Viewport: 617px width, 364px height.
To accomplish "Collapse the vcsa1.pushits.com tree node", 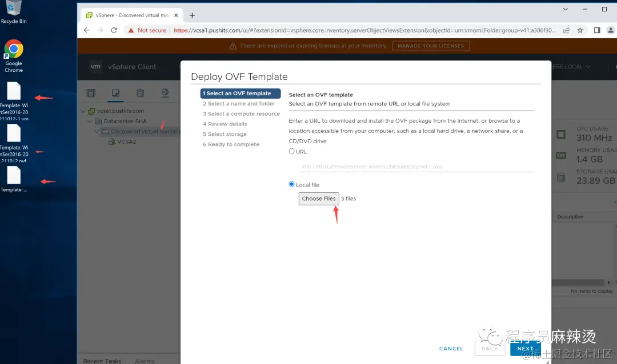I will tap(83, 111).
